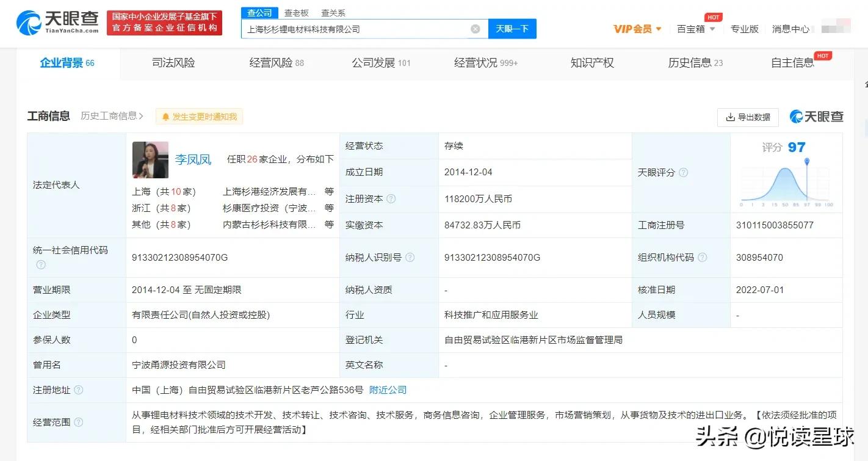Click the 有限责任公司(自然人投资或控股) value
The image size is (868, 461).
click(201, 314)
